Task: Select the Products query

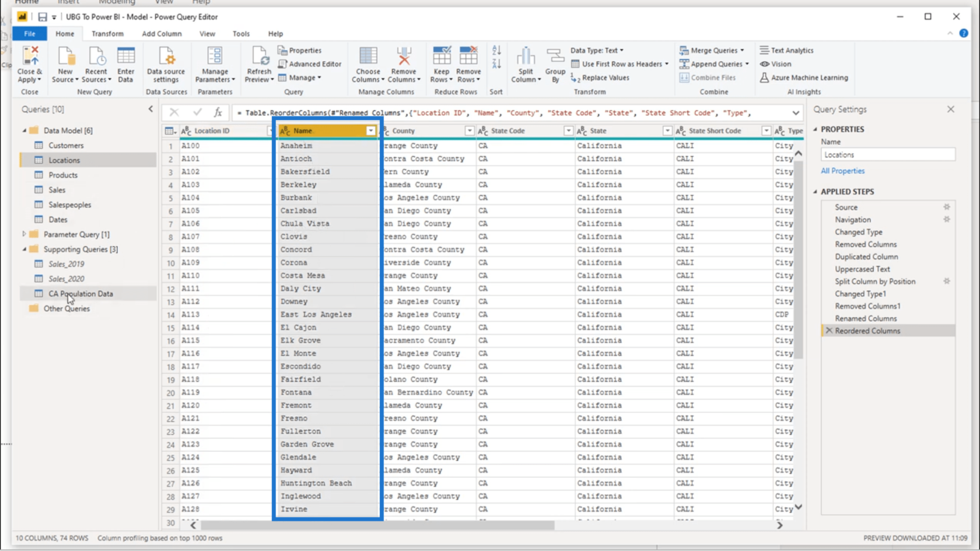Action: pyautogui.click(x=63, y=175)
